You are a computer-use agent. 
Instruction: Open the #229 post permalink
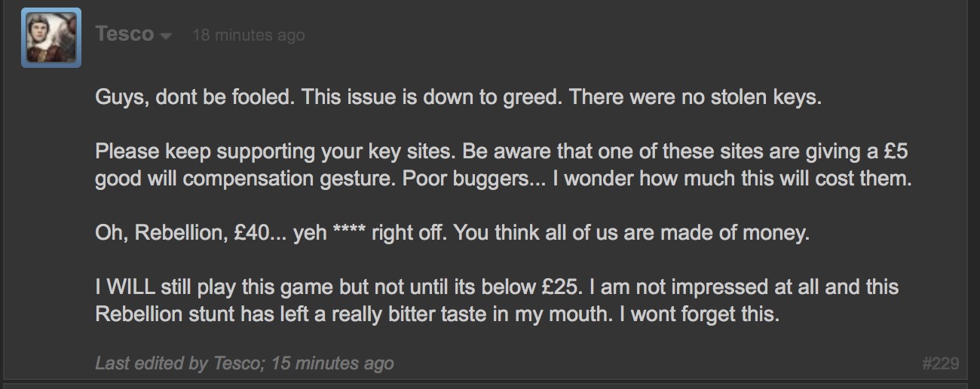(x=940, y=364)
